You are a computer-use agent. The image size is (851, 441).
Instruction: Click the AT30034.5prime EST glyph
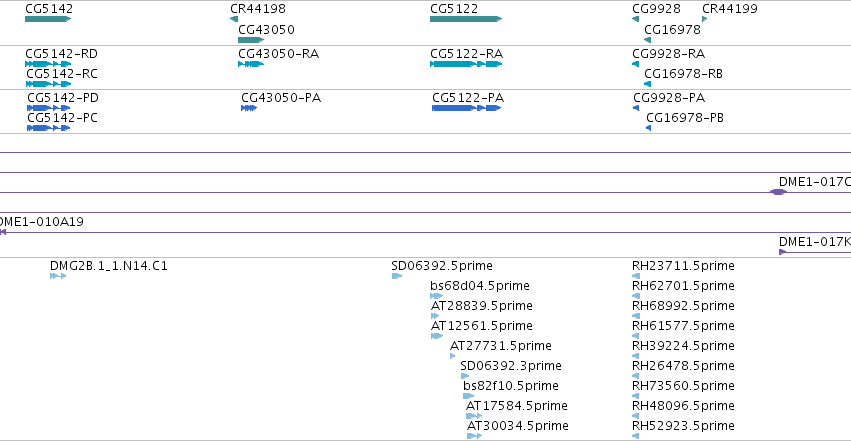click(x=474, y=436)
